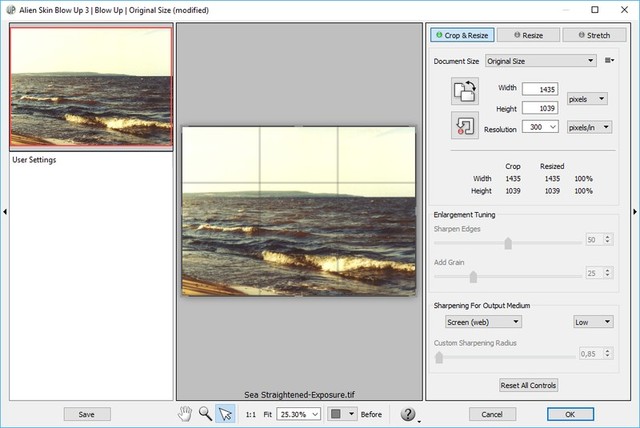Click the Reset All Controls button
The width and height of the screenshot is (640, 428).
(529, 385)
